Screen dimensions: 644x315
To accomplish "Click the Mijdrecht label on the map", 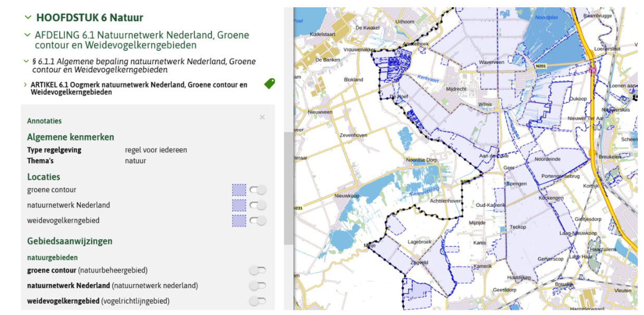I will tap(456, 89).
